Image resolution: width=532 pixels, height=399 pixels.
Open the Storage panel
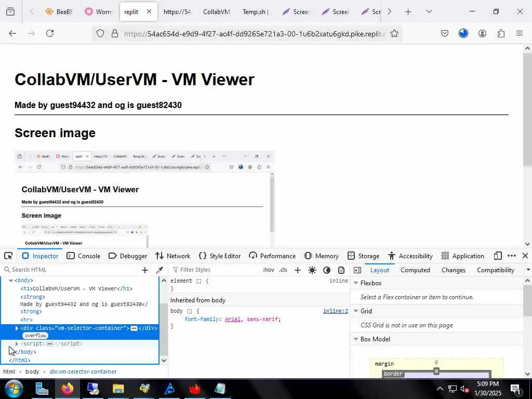(363, 256)
